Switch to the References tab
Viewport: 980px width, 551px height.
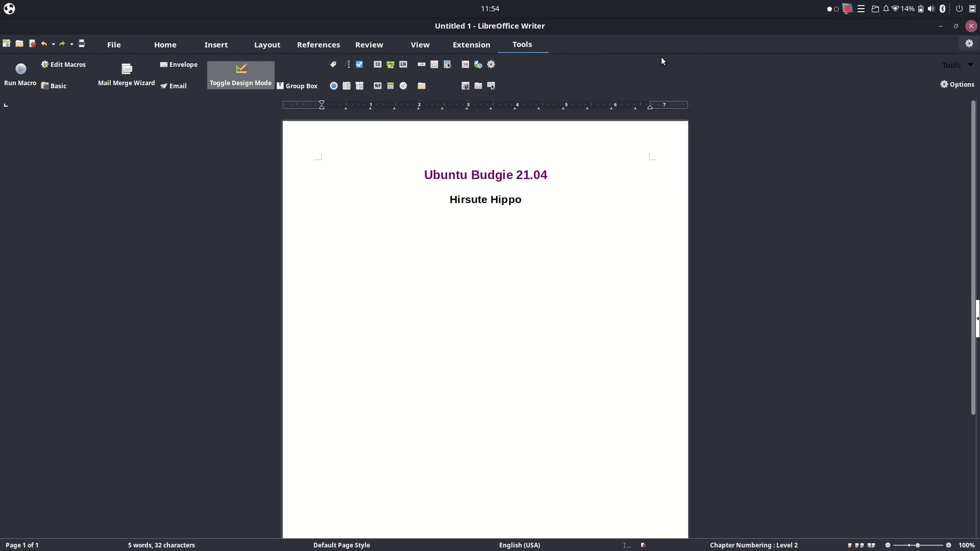click(x=318, y=45)
